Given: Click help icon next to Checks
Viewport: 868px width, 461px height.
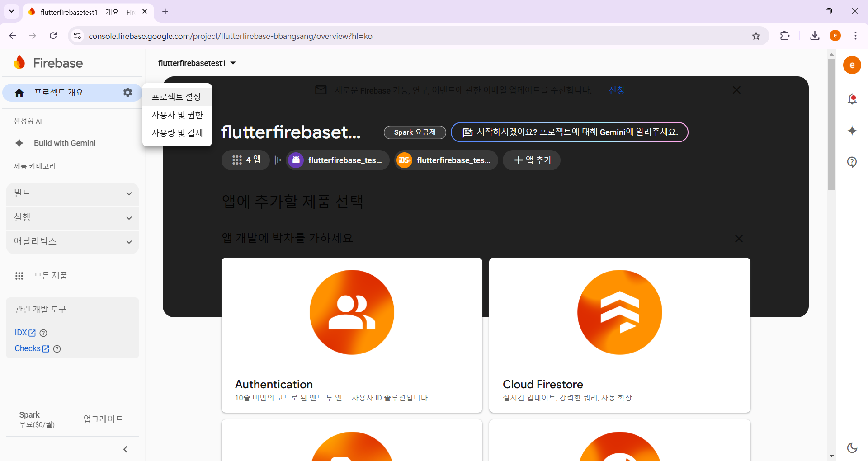Looking at the screenshot, I should [x=57, y=349].
